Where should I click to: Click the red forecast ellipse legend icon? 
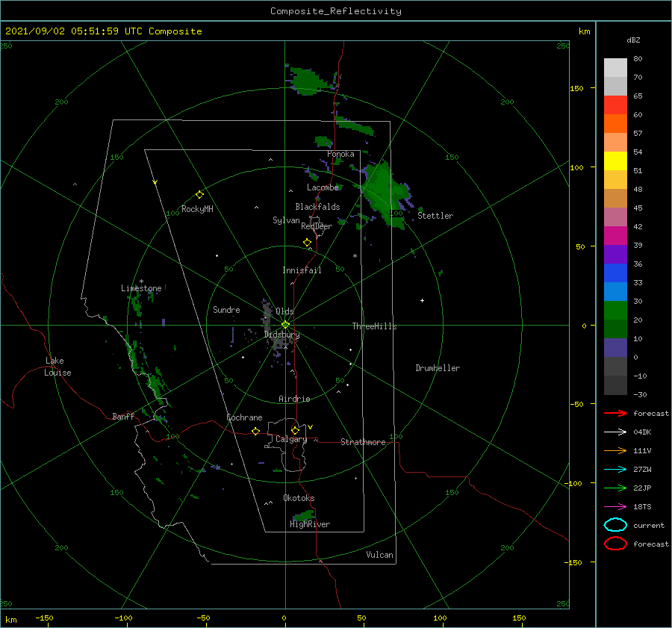(x=615, y=544)
